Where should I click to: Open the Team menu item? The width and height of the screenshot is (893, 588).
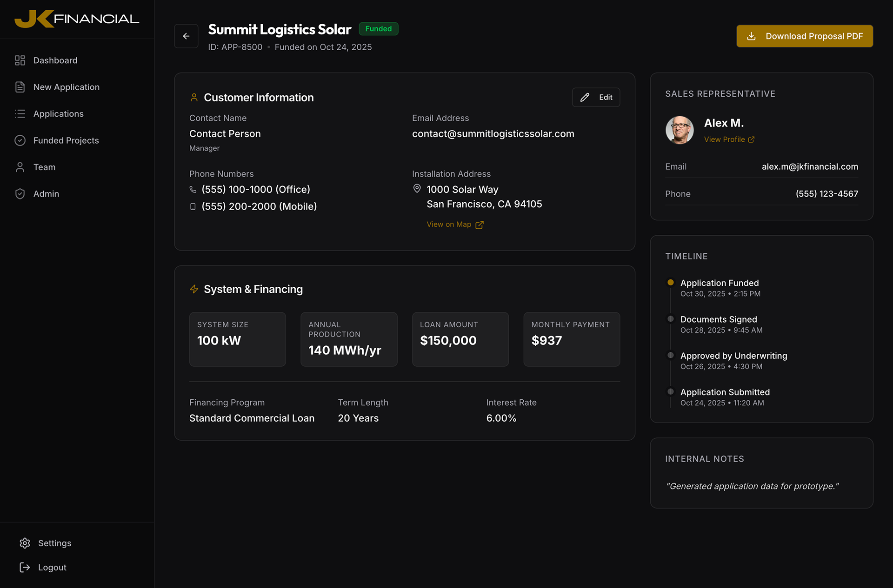point(44,167)
